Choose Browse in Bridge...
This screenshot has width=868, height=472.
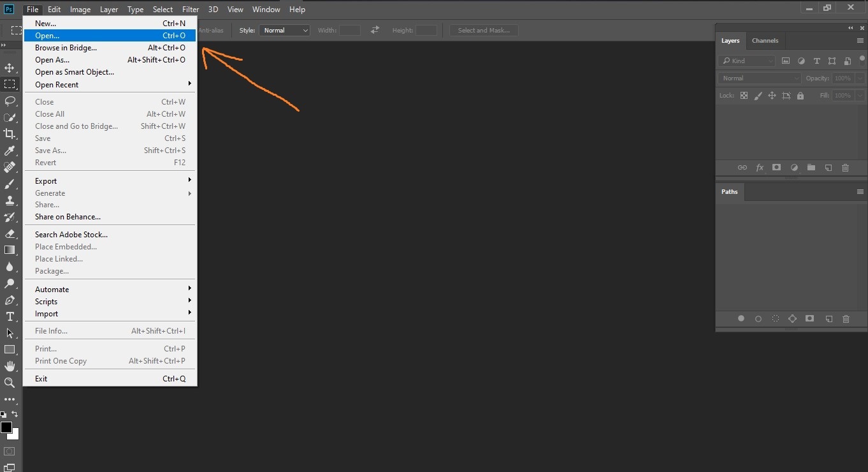pyautogui.click(x=110, y=48)
